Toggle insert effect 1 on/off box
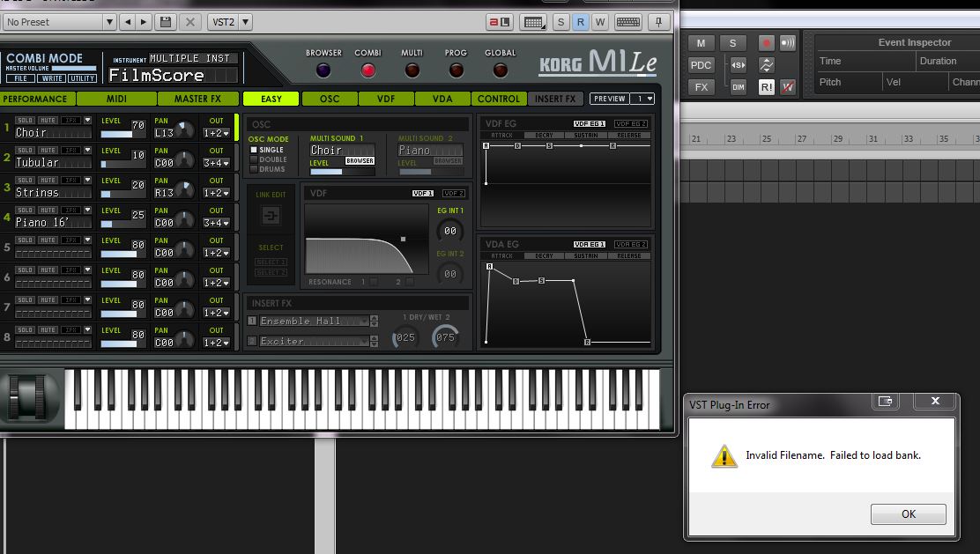 [x=253, y=321]
